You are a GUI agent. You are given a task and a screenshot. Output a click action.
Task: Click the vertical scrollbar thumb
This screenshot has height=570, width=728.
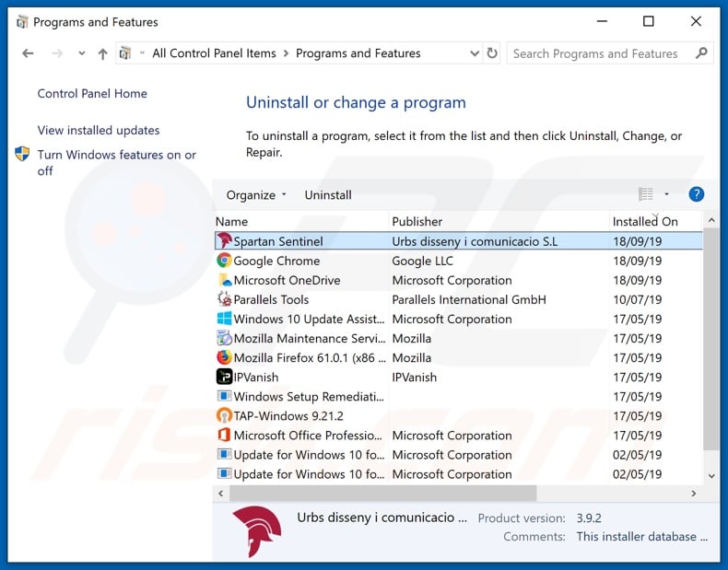tap(711, 339)
